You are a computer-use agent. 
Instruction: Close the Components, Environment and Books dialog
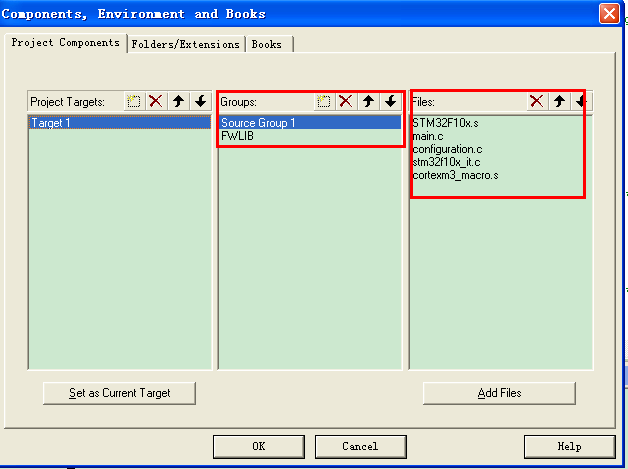[x=609, y=14]
